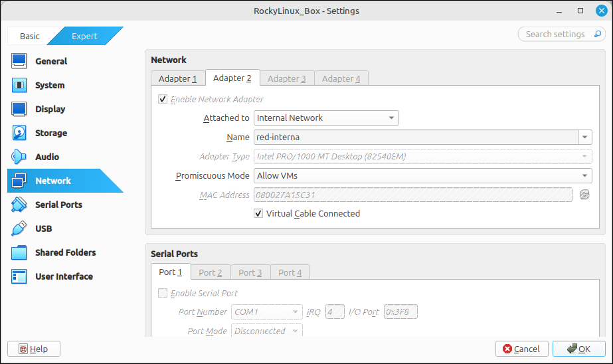Open the Adapter Type dropdown
The image size is (613, 364).
click(422, 156)
